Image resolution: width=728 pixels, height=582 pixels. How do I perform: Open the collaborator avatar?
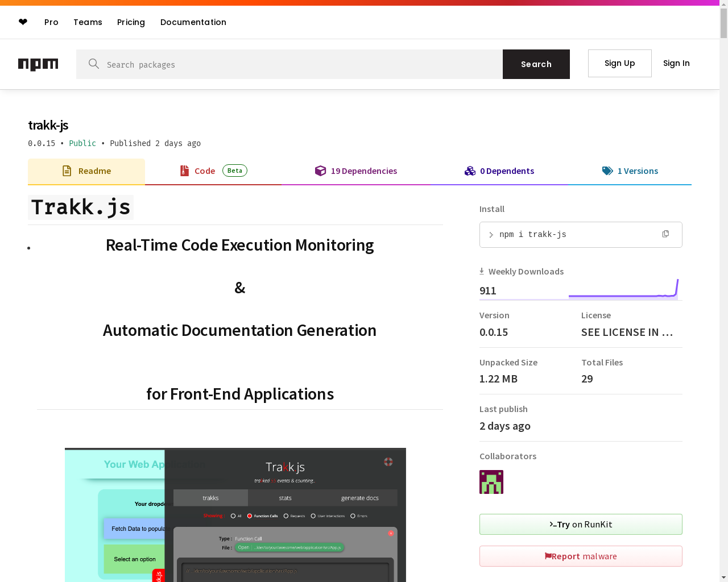click(491, 482)
